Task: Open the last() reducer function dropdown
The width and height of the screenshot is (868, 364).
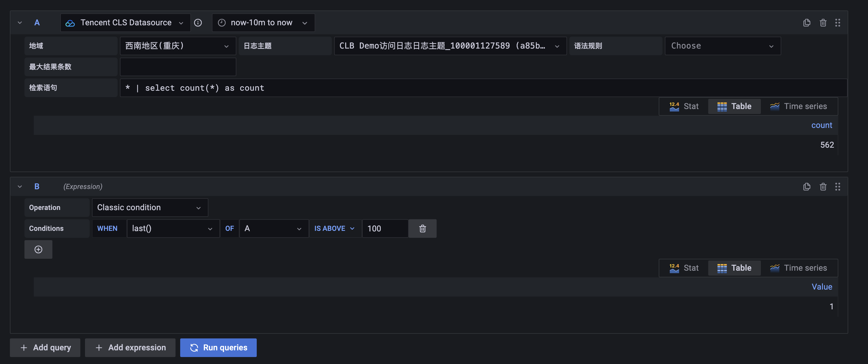Action: (x=173, y=229)
